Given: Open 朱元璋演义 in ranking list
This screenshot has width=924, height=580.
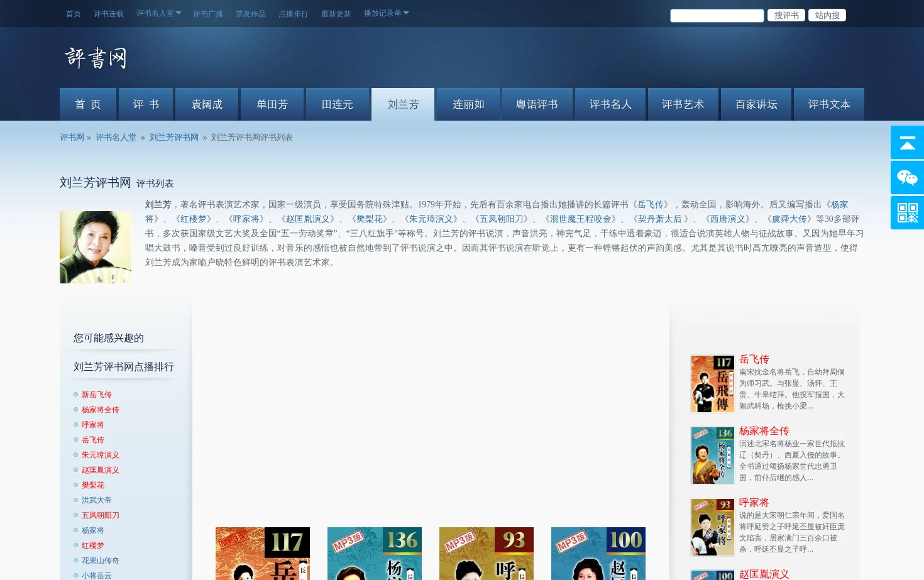Looking at the screenshot, I should (100, 455).
